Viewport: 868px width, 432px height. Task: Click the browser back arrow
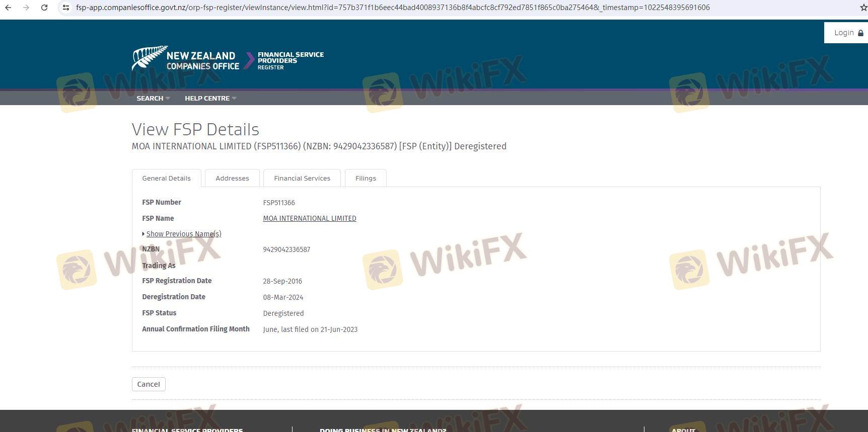8,8
